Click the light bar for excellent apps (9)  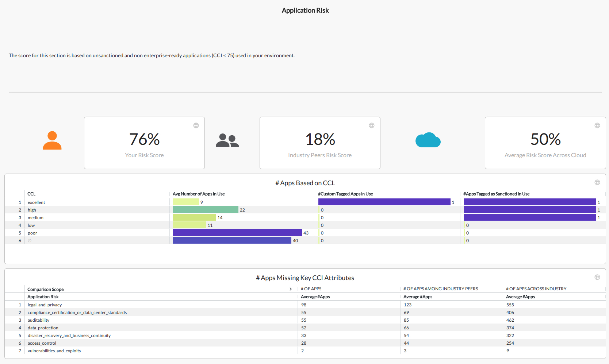pyautogui.click(x=186, y=202)
